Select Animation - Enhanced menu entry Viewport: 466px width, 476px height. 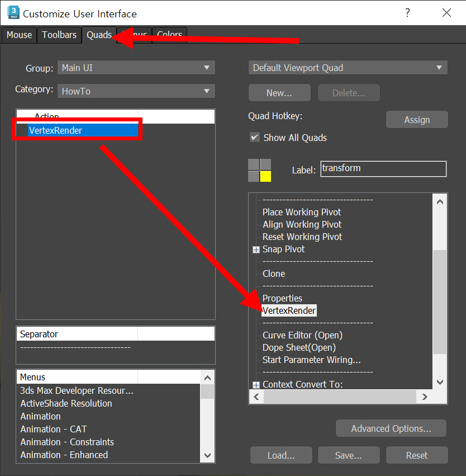click(x=64, y=455)
